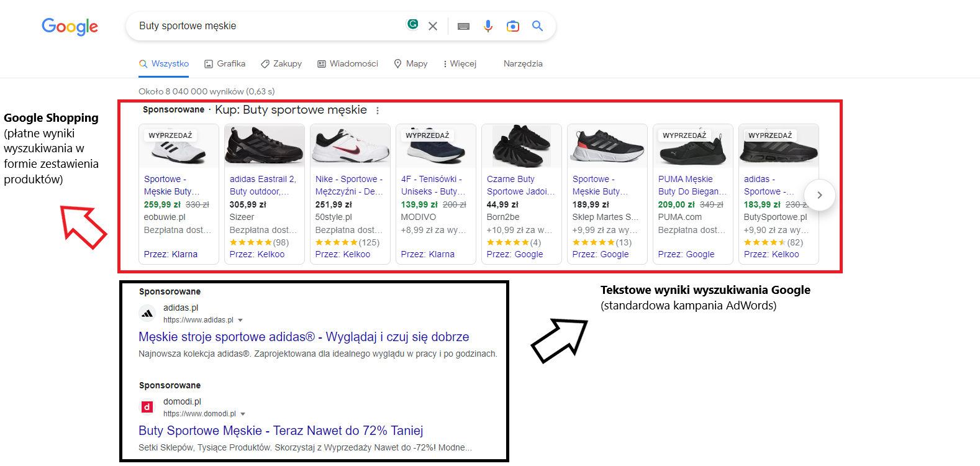Open the Mapy tab
980x466 pixels.
click(411, 64)
